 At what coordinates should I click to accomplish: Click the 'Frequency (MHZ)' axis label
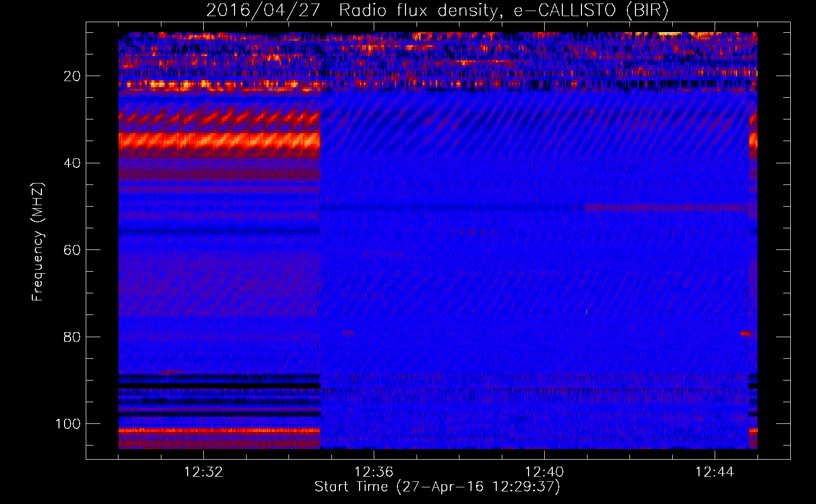click(38, 242)
